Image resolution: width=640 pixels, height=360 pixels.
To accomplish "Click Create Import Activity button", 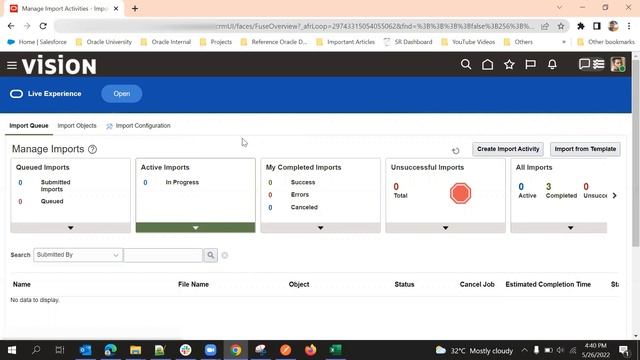I will [x=508, y=149].
